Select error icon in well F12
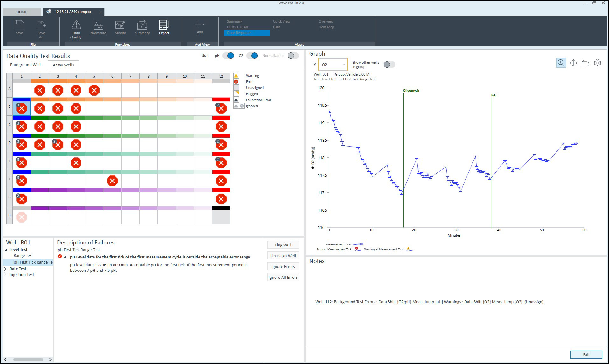Viewport: 609px width, 364px height. [221, 181]
